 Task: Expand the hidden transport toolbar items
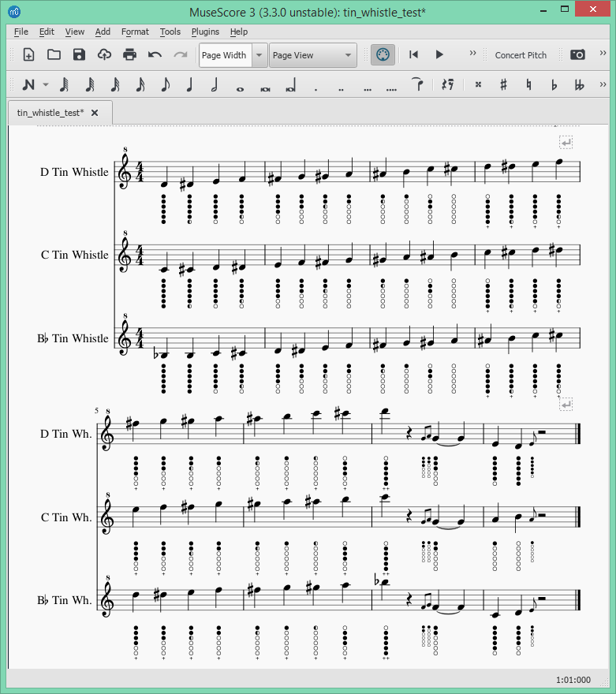(x=472, y=53)
